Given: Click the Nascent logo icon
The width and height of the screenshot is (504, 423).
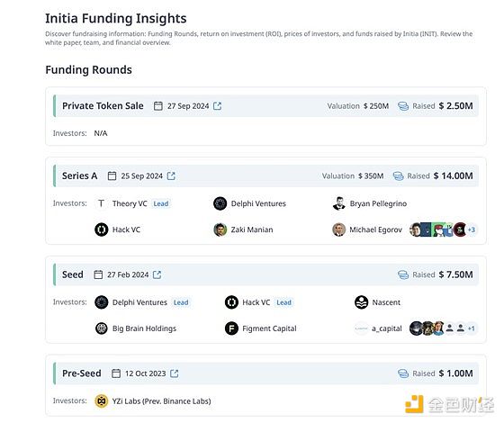Looking at the screenshot, I should pos(361,302).
